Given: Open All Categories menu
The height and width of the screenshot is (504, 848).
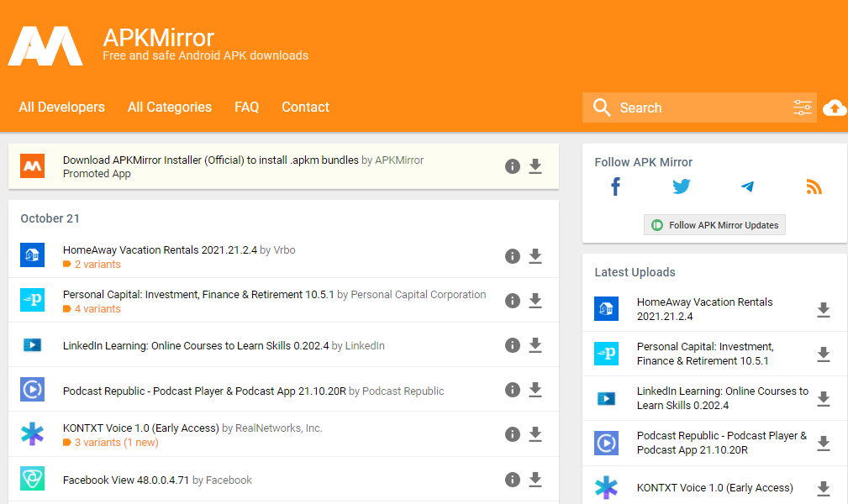Looking at the screenshot, I should (x=170, y=107).
